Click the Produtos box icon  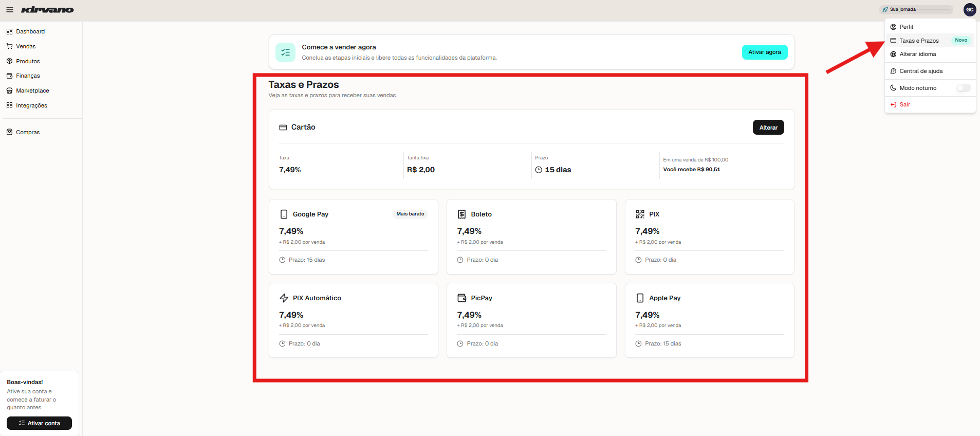[x=9, y=61]
